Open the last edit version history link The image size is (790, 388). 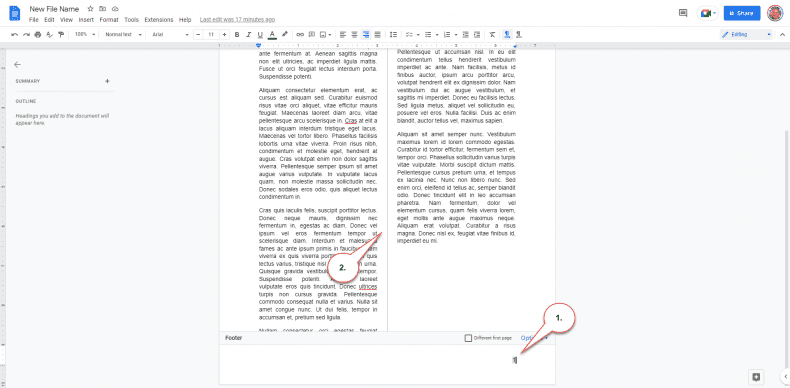click(x=237, y=20)
